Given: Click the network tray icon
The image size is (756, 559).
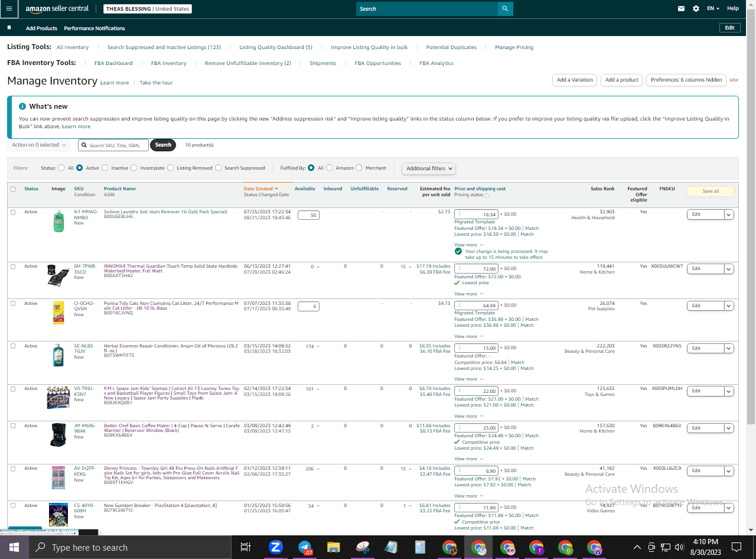Looking at the screenshot, I should (x=666, y=547).
